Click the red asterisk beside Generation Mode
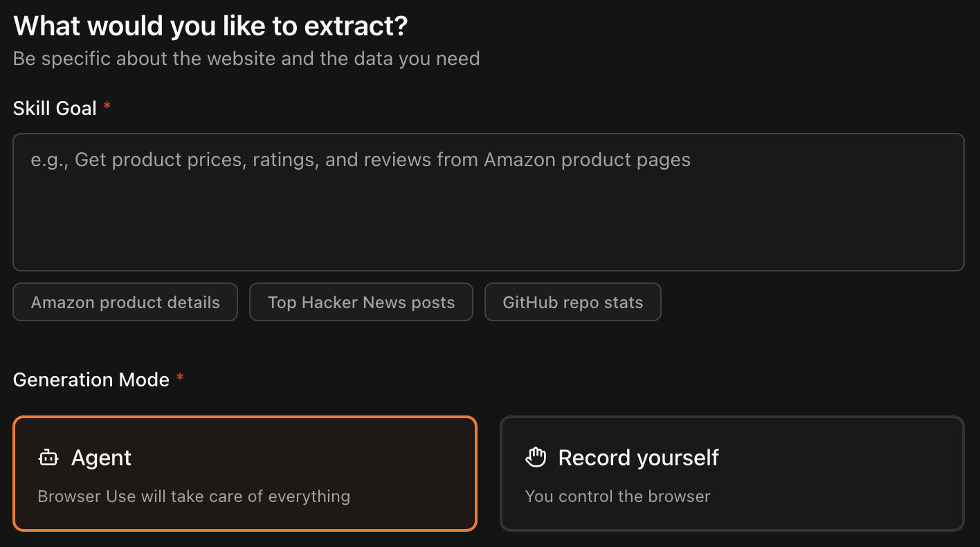The width and height of the screenshot is (980, 547). click(x=180, y=378)
